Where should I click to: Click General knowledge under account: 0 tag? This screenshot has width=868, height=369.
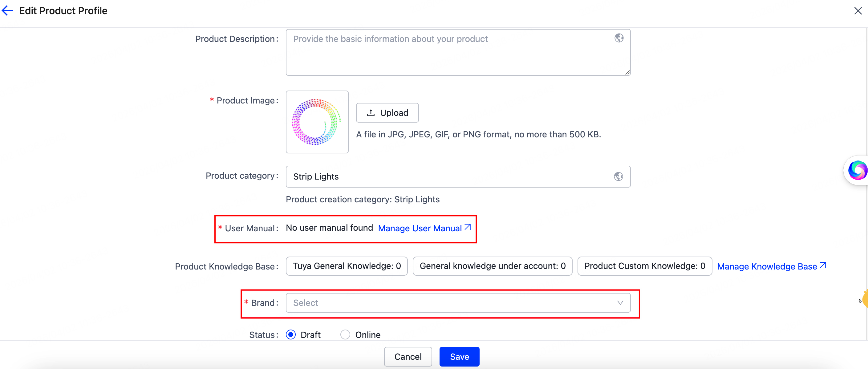coord(492,266)
